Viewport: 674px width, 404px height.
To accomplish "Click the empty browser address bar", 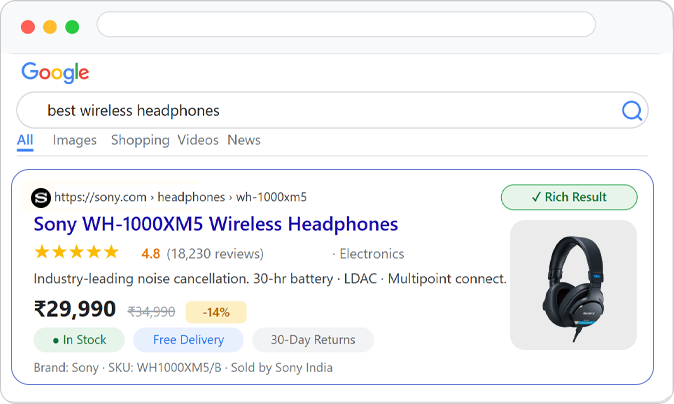I will tap(346, 24).
